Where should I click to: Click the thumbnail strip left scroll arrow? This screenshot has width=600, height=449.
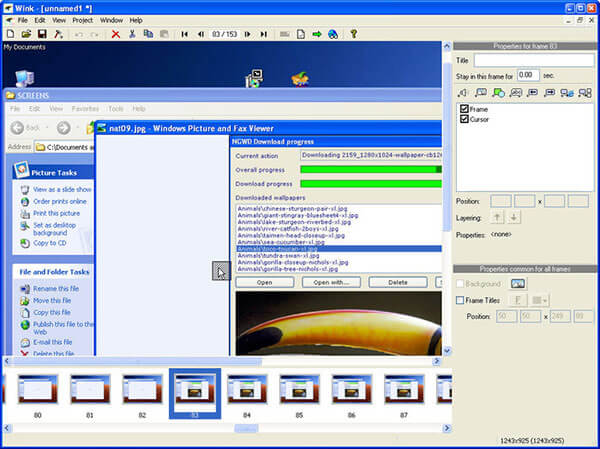7,428
